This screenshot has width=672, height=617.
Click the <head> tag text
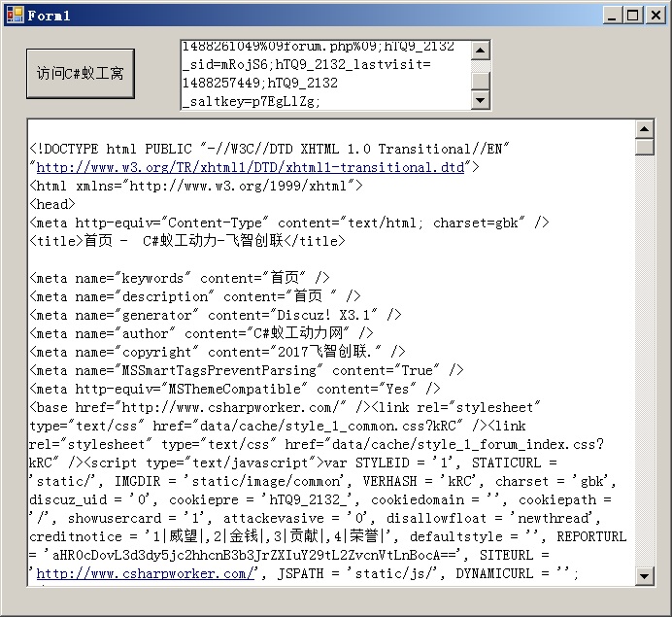[x=52, y=204]
